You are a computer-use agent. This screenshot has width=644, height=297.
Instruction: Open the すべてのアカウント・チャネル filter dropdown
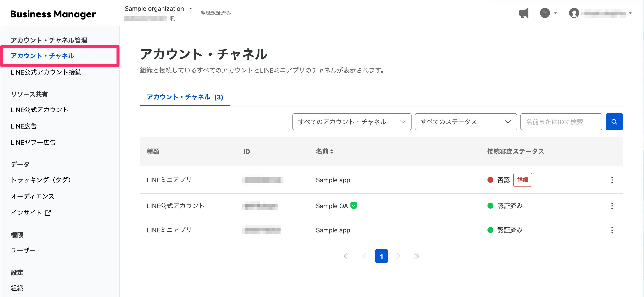(x=352, y=122)
